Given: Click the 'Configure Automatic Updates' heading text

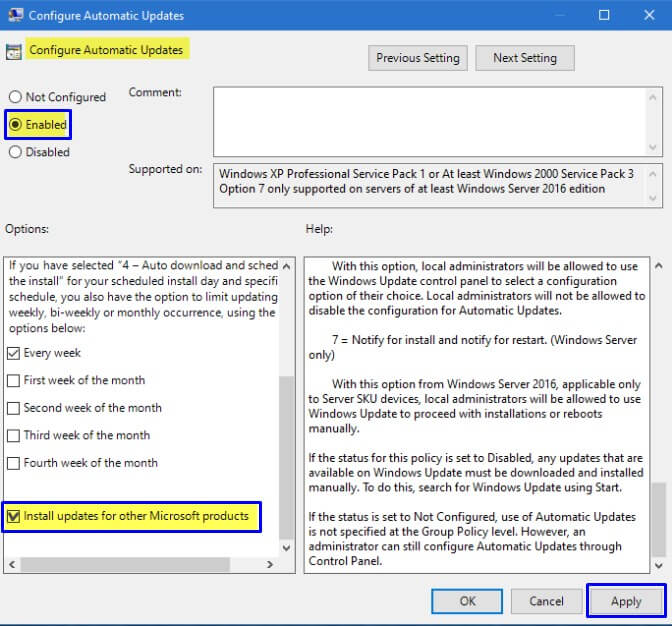Looking at the screenshot, I should tap(106, 50).
